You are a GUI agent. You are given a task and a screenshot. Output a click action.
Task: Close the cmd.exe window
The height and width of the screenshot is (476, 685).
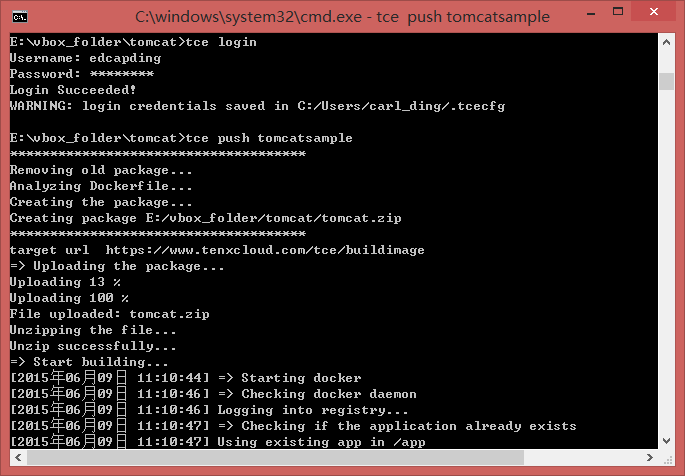coord(654,12)
